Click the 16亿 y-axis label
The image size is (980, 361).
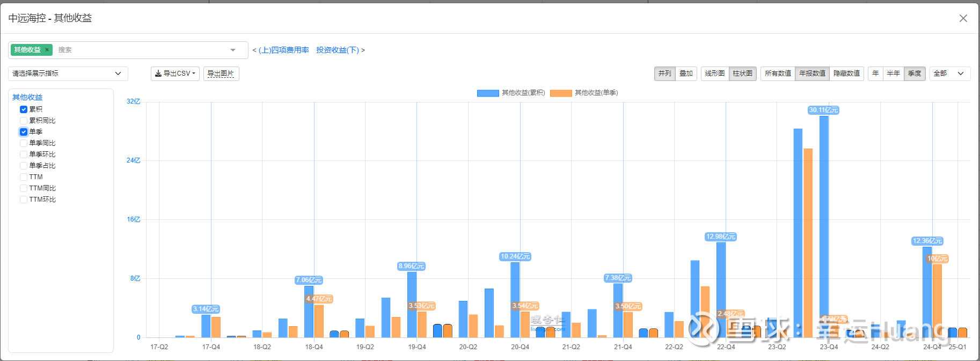[134, 219]
